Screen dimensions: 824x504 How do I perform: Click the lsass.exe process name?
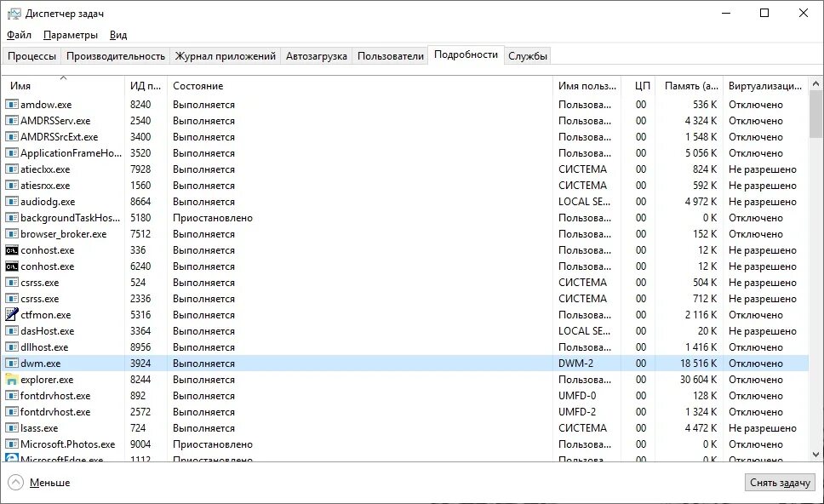coord(39,428)
